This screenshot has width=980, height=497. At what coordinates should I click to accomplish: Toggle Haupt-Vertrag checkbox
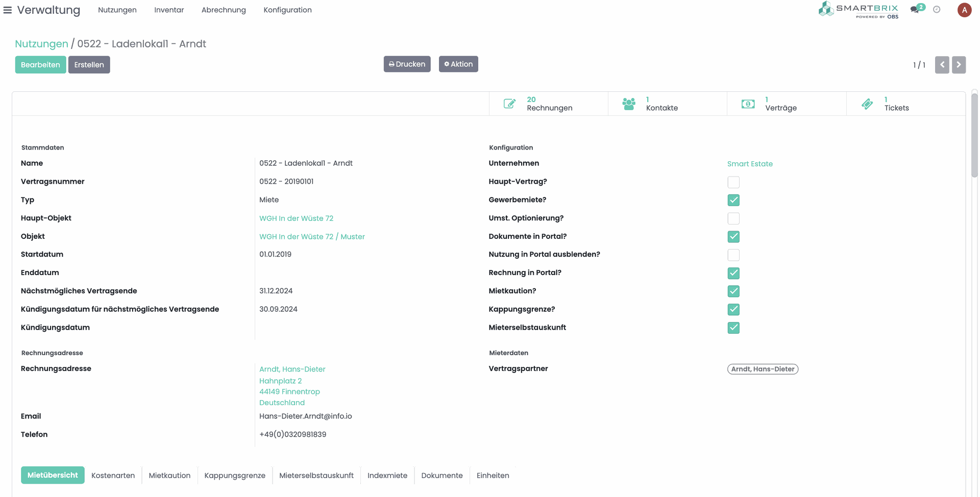click(x=733, y=182)
